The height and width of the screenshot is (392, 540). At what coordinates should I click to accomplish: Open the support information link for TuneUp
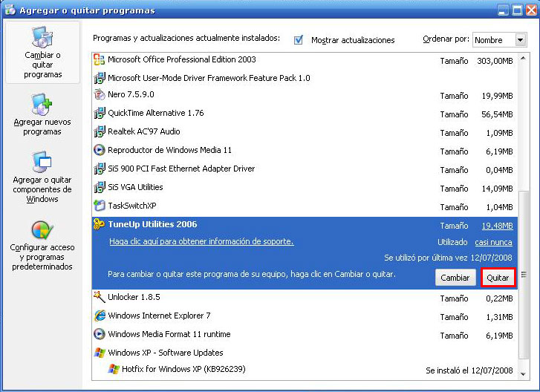[201, 241]
